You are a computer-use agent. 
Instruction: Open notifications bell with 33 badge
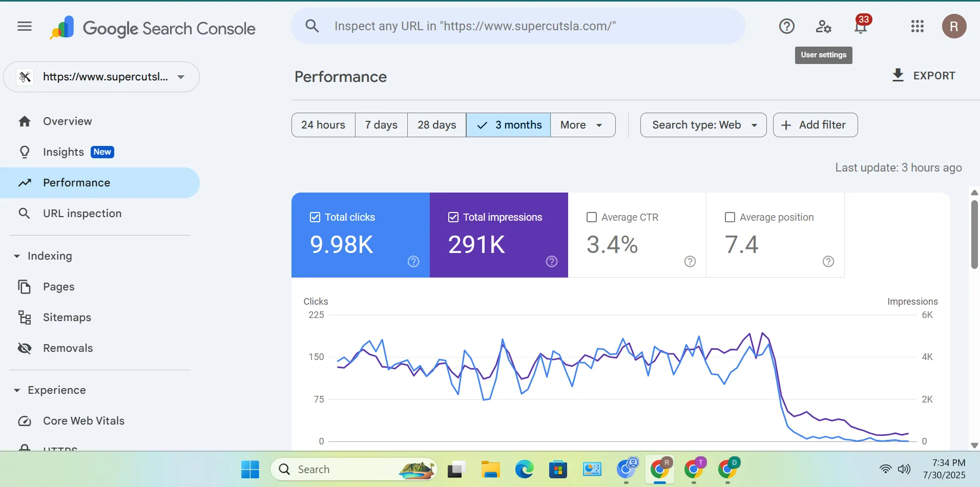point(861,25)
